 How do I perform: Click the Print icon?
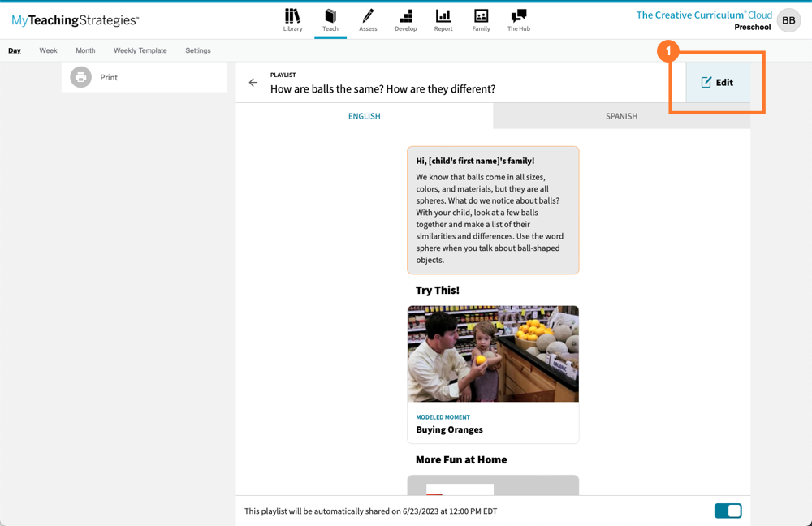82,77
